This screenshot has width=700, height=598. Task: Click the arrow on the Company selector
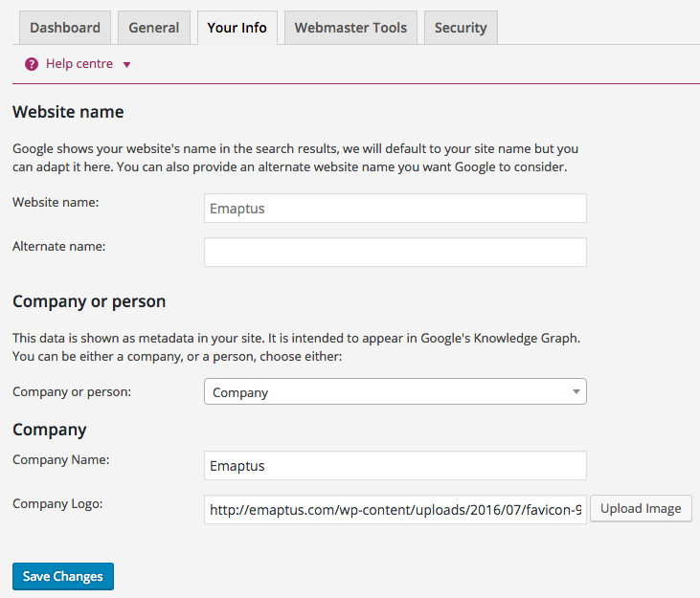point(576,392)
